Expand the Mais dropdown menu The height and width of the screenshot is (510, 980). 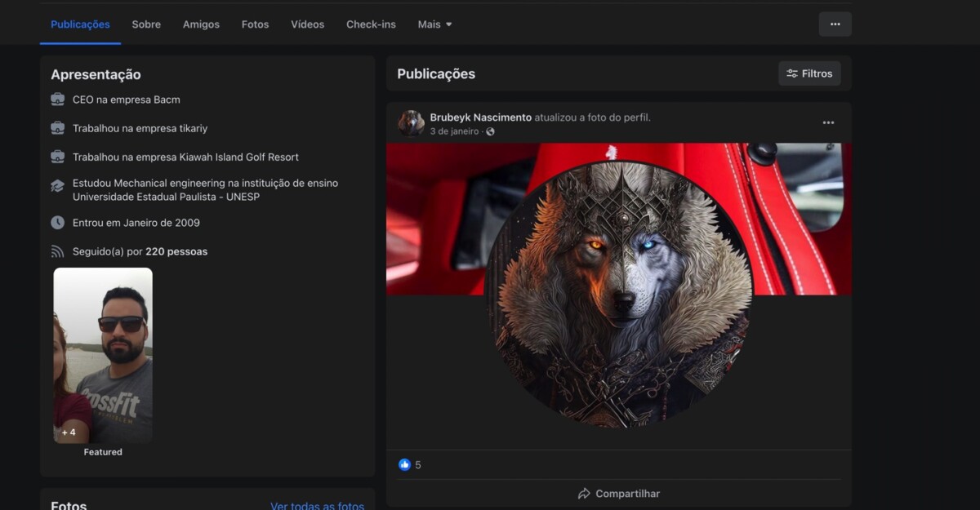(x=434, y=24)
